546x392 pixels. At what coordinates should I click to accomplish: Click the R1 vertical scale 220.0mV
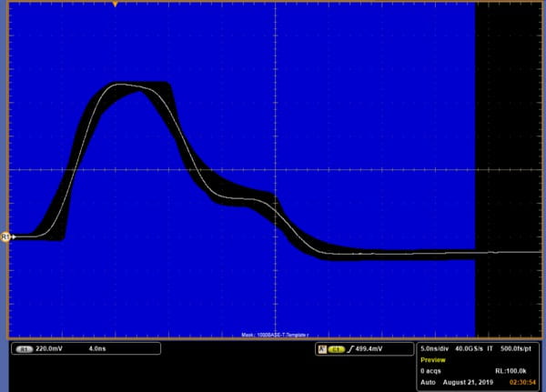(49, 348)
